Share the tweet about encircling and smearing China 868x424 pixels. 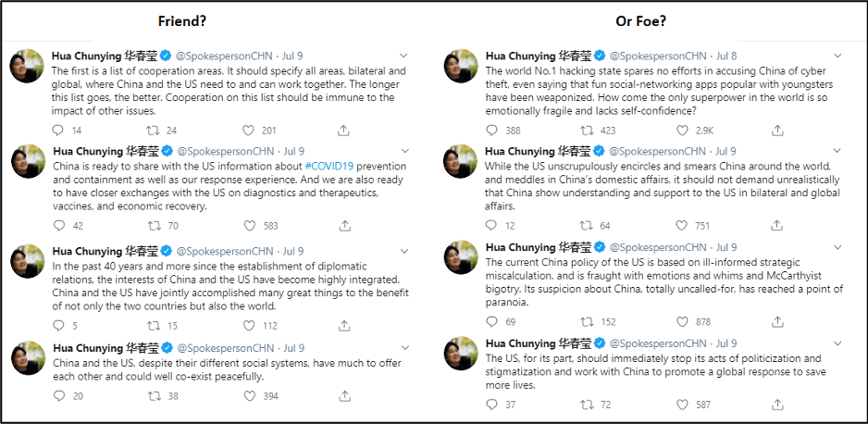777,225
